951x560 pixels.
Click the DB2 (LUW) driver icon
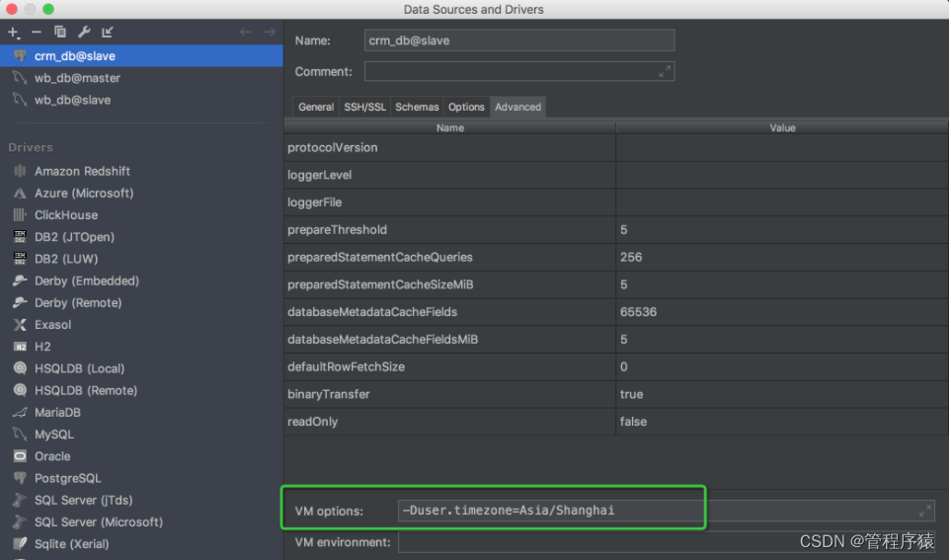point(20,259)
